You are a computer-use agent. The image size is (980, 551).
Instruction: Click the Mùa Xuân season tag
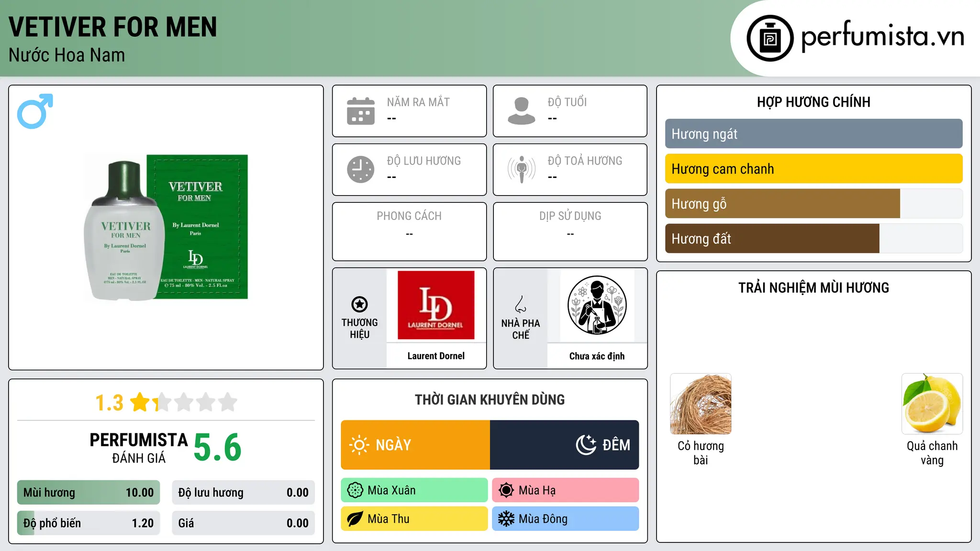click(x=414, y=490)
